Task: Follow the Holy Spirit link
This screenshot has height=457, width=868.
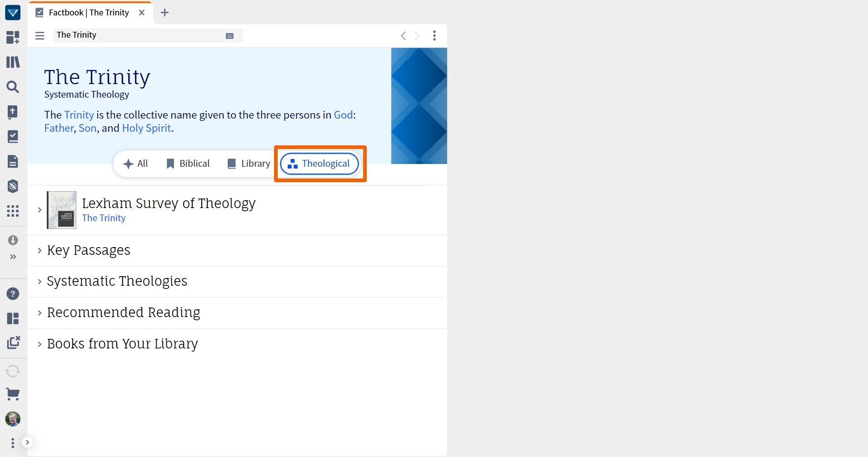Action: coord(146,128)
